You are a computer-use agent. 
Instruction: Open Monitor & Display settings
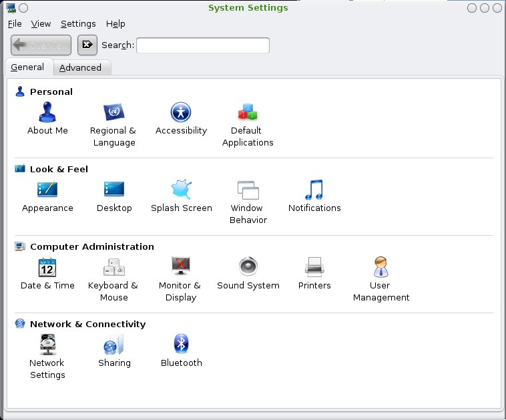point(181,268)
